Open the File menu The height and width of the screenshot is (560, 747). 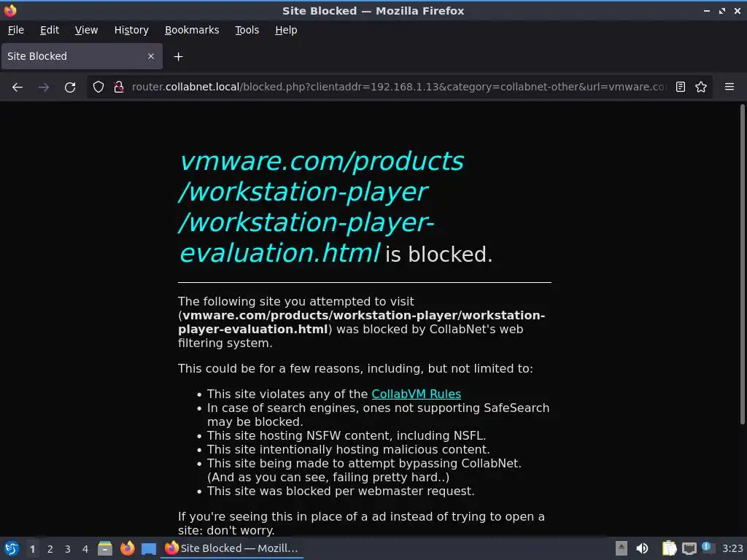tap(16, 30)
